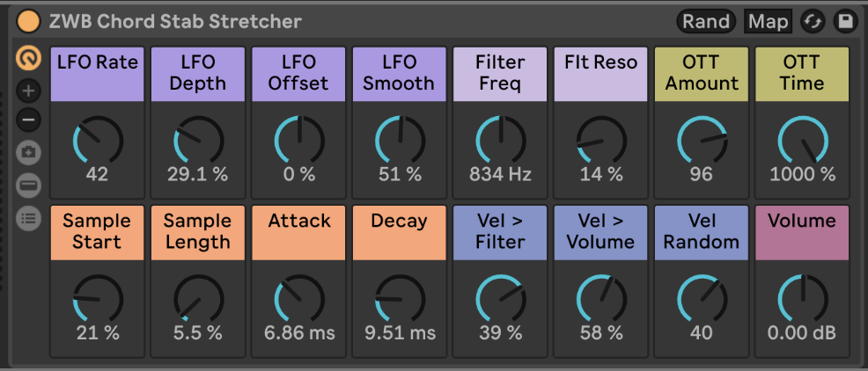Click the devices view icon above chain list
Image resolution: width=868 pixels, height=371 pixels.
pyautogui.click(x=28, y=185)
